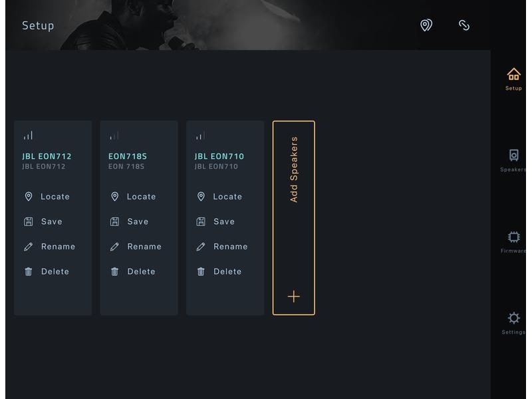Click the Save label on EON718S card
The image size is (532, 399).
pyautogui.click(x=138, y=221)
